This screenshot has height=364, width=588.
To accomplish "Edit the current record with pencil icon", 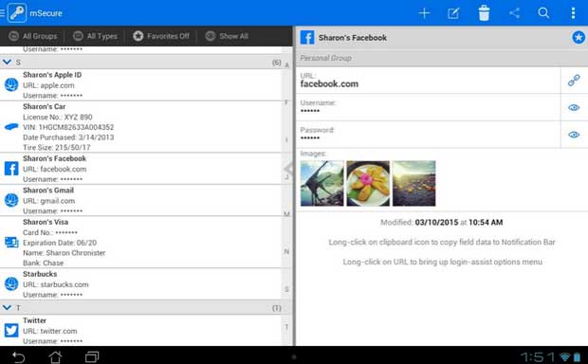I will [453, 13].
